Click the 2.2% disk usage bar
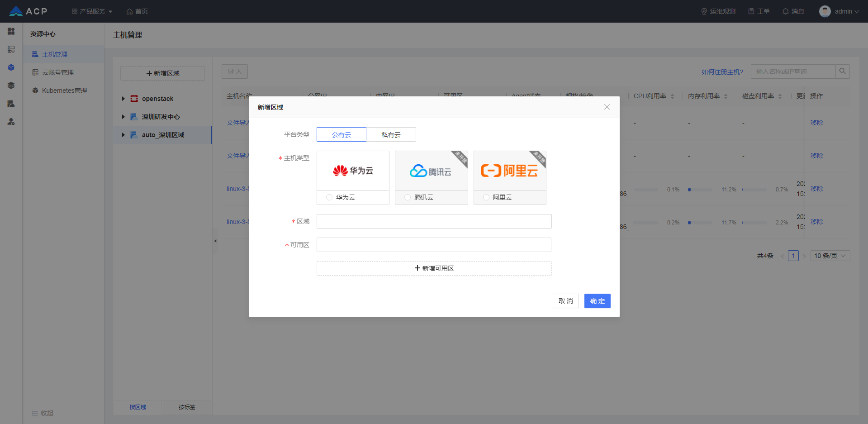This screenshot has width=868, height=424. (754, 223)
